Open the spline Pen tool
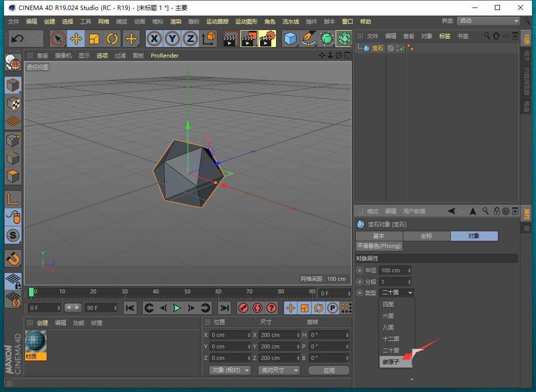The height and width of the screenshot is (392, 536). [x=309, y=39]
